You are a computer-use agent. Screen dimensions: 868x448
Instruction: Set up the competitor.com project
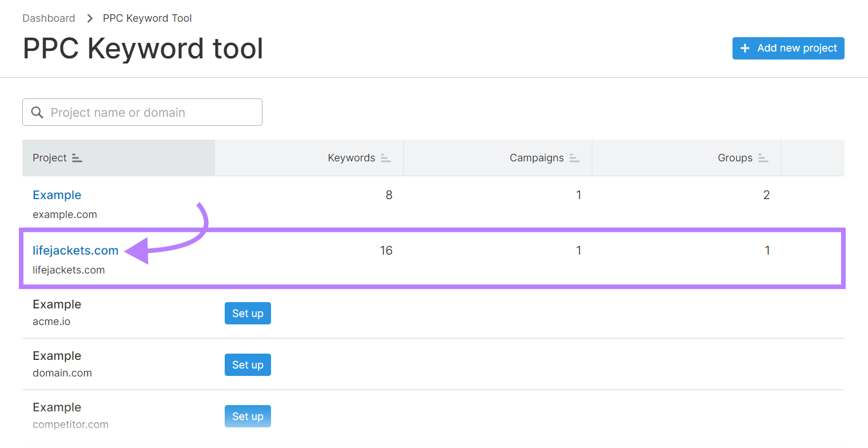(x=248, y=416)
